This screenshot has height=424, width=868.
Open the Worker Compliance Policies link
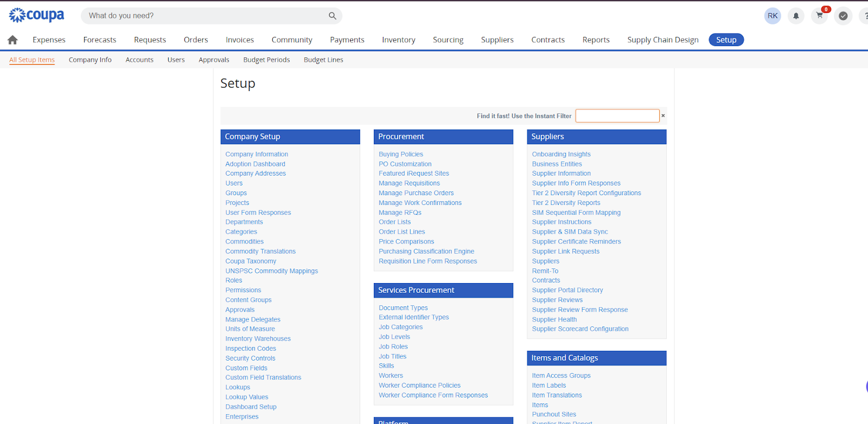(419, 386)
